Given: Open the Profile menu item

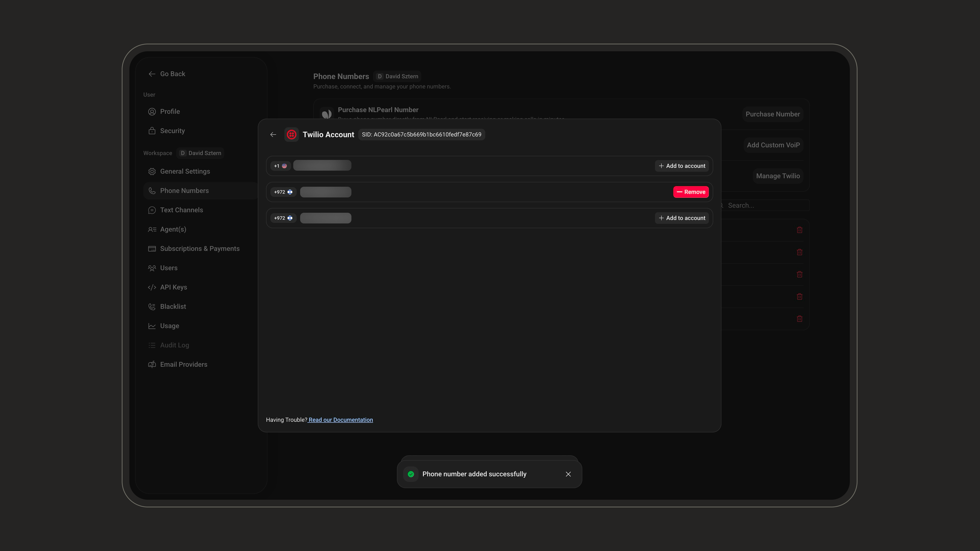Looking at the screenshot, I should [201, 111].
